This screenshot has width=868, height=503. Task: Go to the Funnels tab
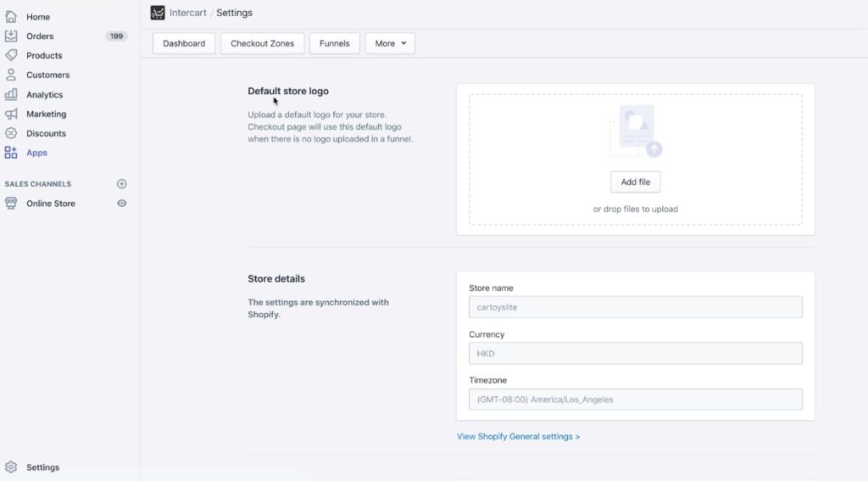tap(334, 43)
